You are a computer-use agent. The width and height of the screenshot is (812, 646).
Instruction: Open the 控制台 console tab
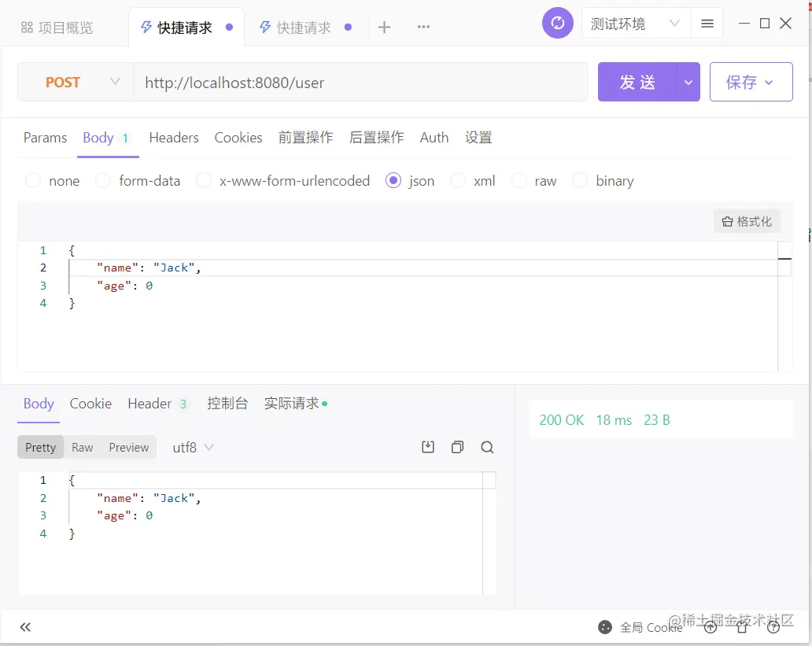tap(227, 404)
